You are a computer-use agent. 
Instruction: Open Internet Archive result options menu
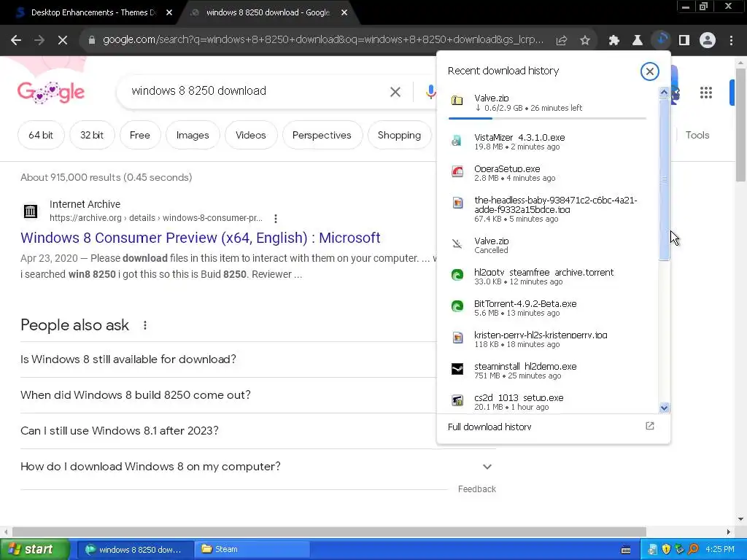(275, 218)
